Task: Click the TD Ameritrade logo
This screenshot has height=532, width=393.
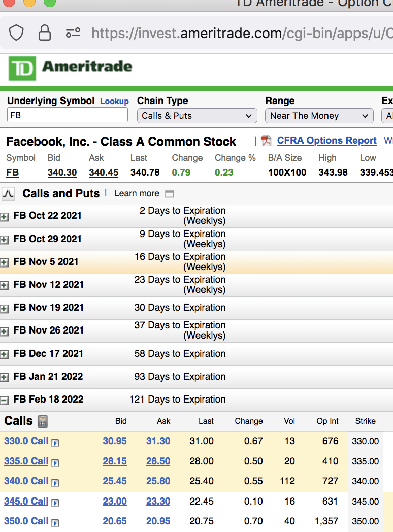Action: pos(70,68)
